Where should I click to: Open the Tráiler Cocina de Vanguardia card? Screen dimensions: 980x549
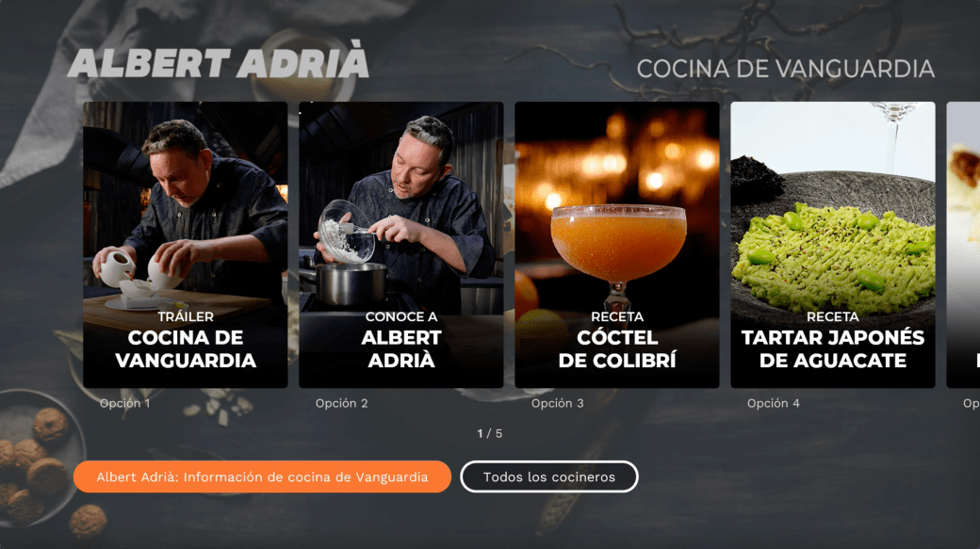pos(186,245)
